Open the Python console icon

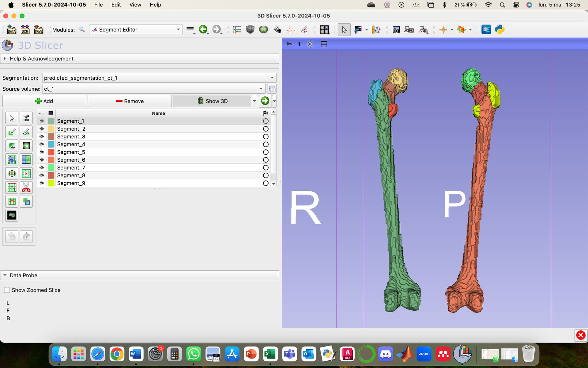coord(499,29)
